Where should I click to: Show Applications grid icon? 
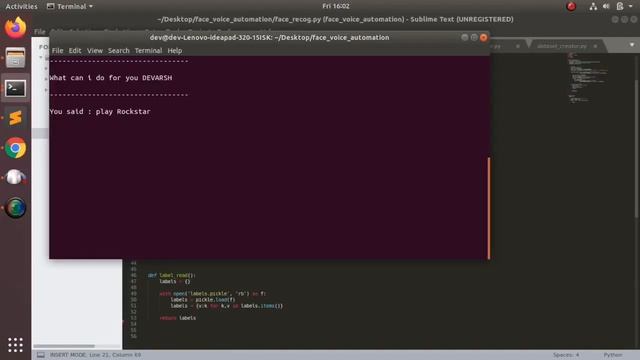tap(16, 345)
